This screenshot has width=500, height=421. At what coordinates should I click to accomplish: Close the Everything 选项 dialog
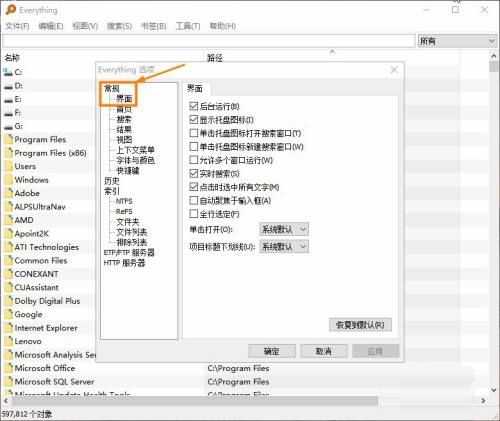click(394, 70)
